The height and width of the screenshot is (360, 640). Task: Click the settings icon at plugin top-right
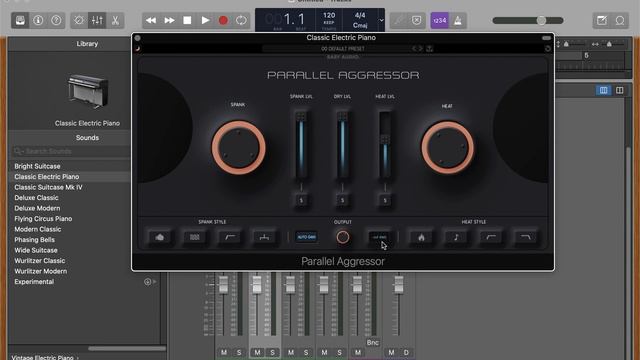[x=548, y=49]
